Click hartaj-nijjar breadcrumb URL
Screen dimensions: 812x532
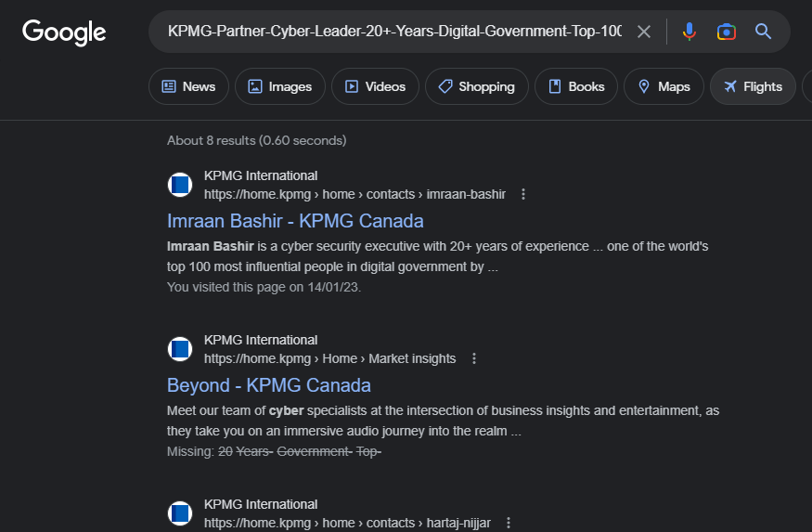347,523
